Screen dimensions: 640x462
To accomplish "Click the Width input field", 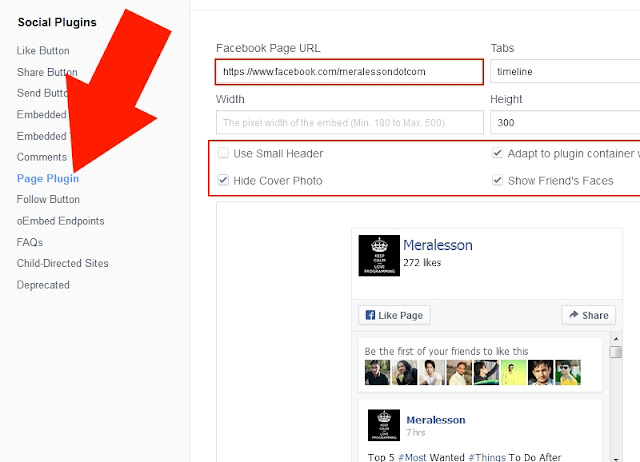I will coord(349,122).
